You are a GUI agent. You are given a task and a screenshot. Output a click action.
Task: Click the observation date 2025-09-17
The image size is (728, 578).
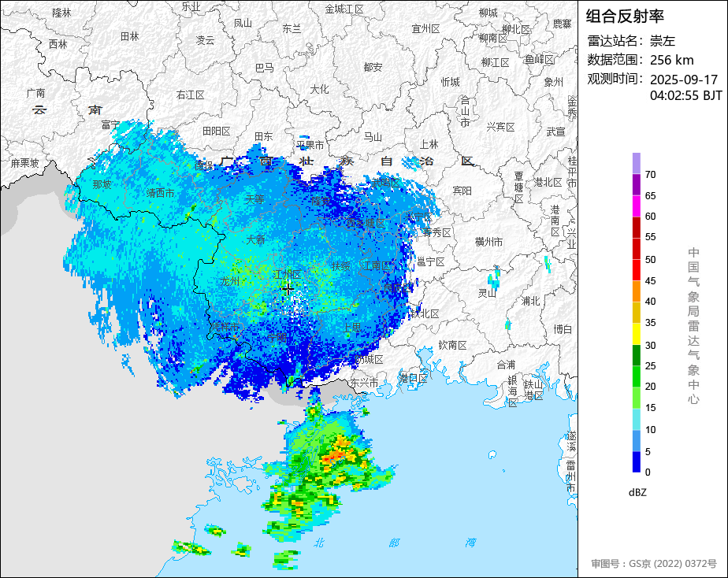(684, 80)
